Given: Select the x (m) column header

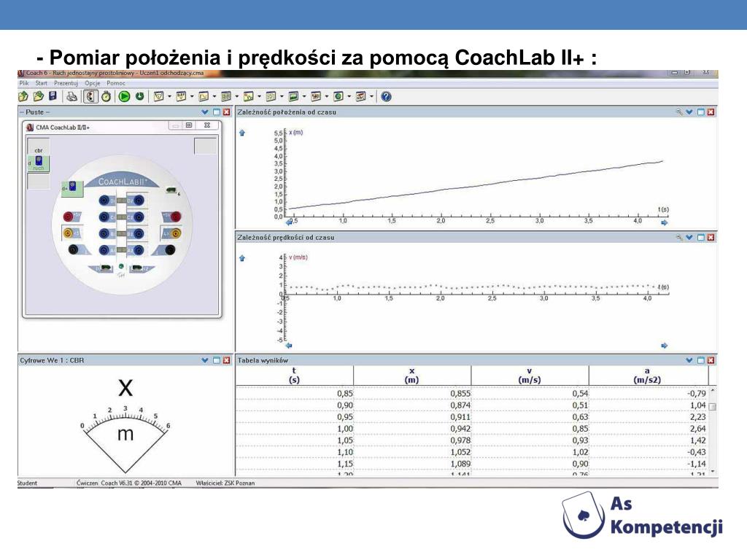Looking at the screenshot, I should click(x=412, y=376).
